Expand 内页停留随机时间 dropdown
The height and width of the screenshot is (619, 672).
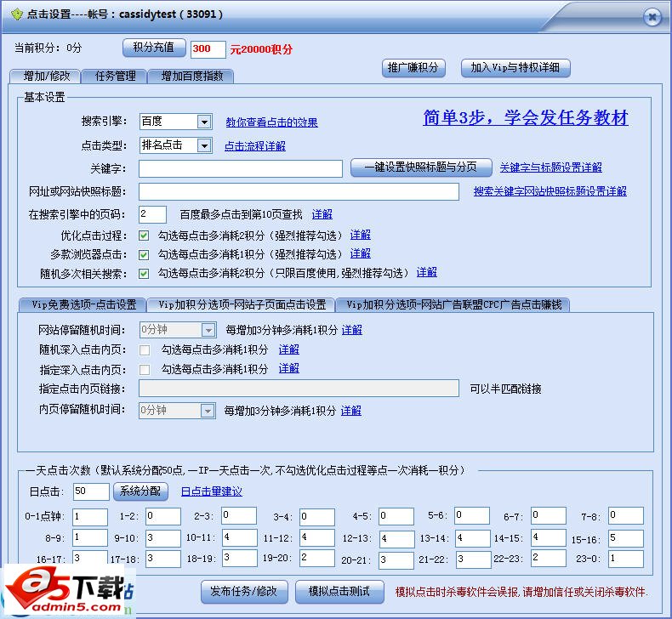pyautogui.click(x=177, y=411)
